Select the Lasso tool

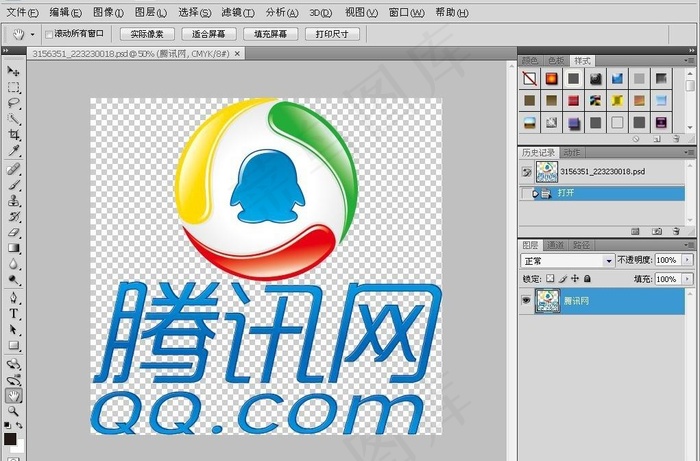point(13,103)
